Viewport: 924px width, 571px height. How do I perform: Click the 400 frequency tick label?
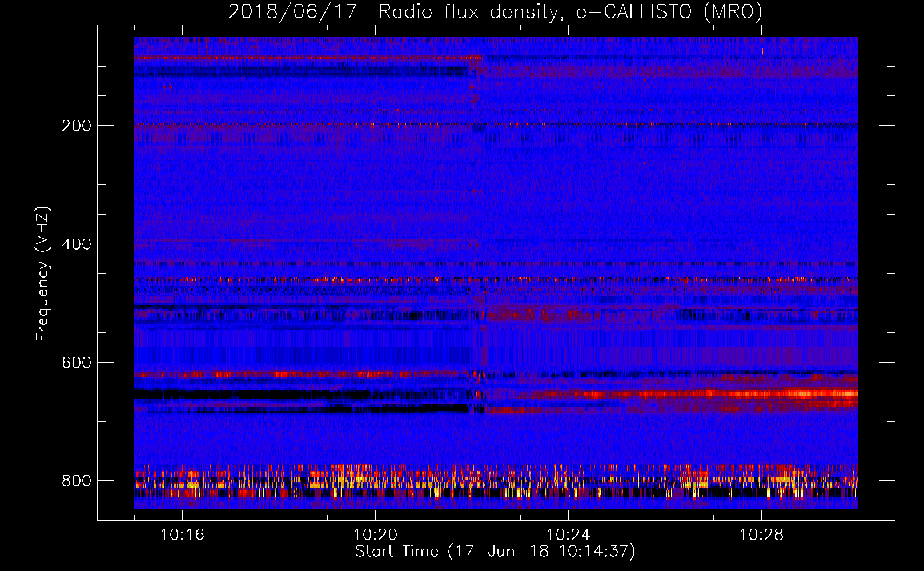tap(77, 244)
